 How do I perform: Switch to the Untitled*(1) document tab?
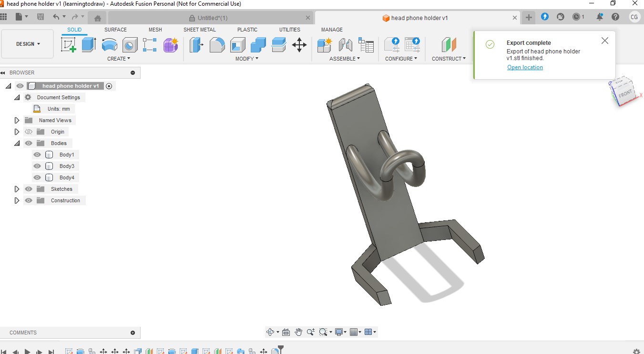pos(212,18)
